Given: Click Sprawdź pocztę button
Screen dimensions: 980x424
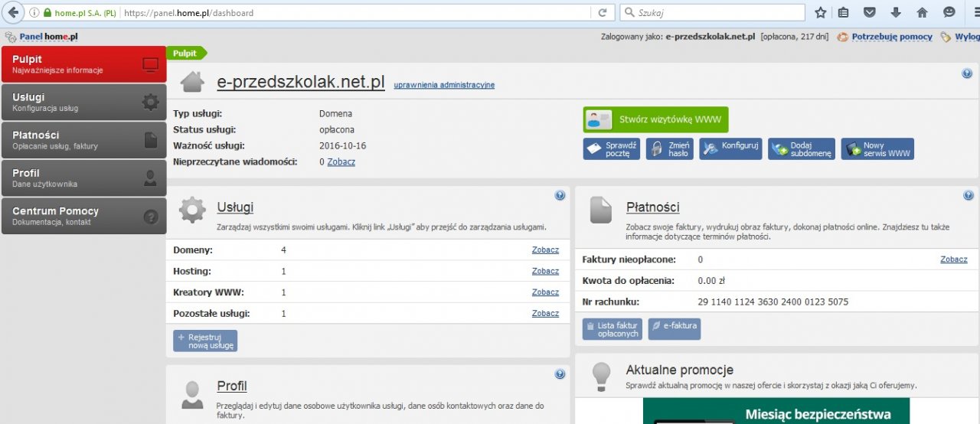Looking at the screenshot, I should click(x=611, y=149).
